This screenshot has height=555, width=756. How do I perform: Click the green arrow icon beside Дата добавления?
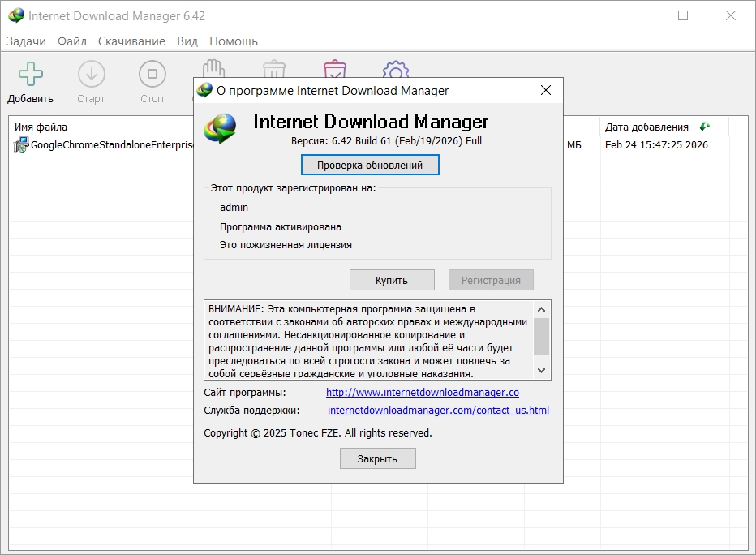click(x=704, y=127)
